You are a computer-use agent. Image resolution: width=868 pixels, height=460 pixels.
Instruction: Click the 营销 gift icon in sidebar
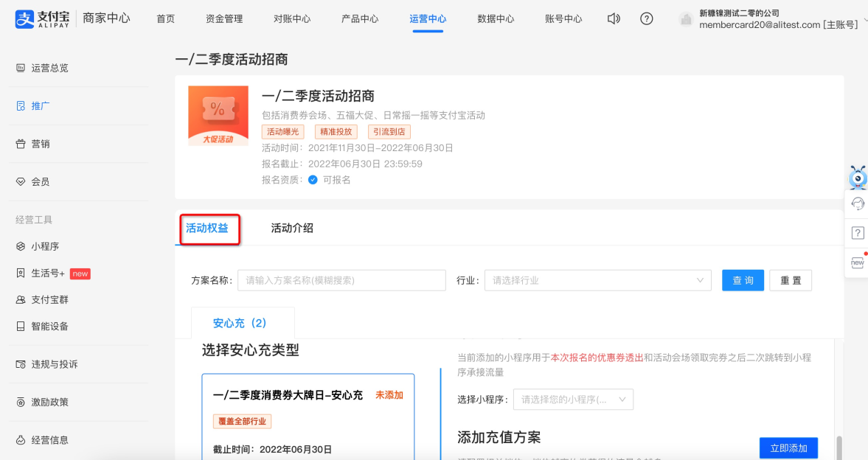tap(21, 144)
